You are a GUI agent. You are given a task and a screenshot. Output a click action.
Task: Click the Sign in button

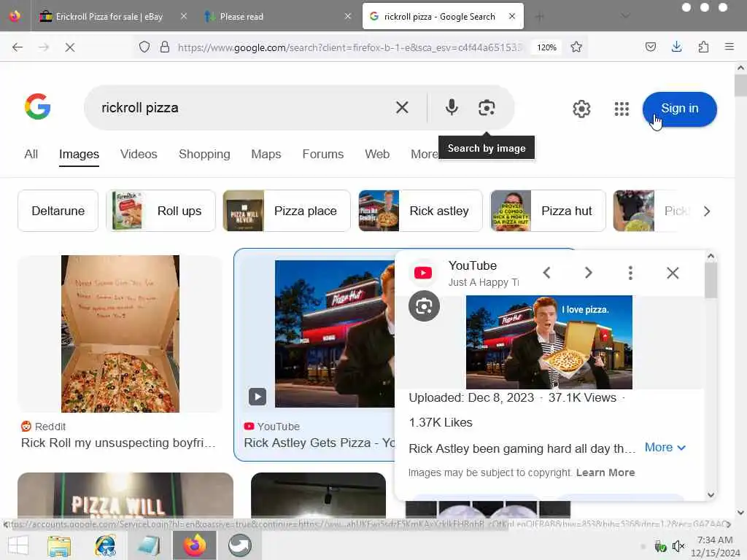point(679,109)
